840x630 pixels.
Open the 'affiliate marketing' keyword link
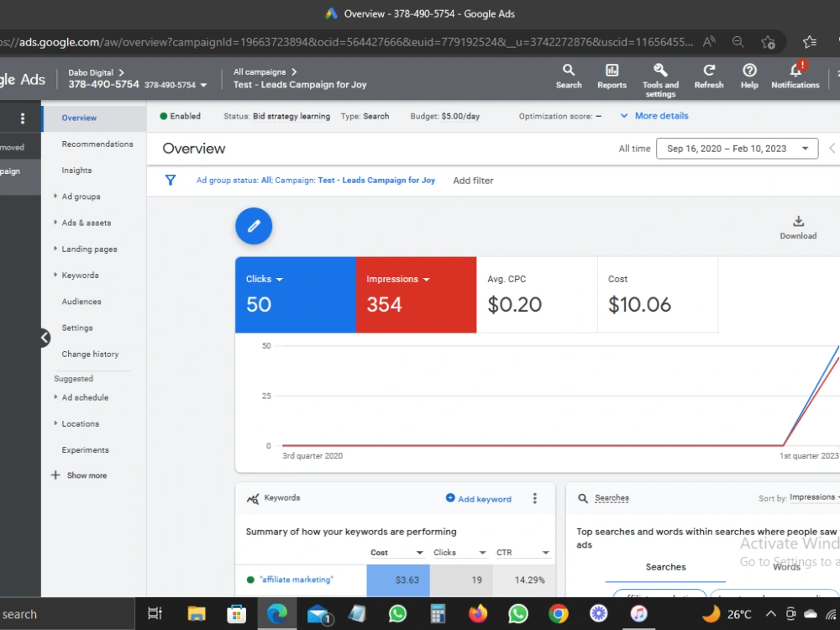click(x=297, y=580)
